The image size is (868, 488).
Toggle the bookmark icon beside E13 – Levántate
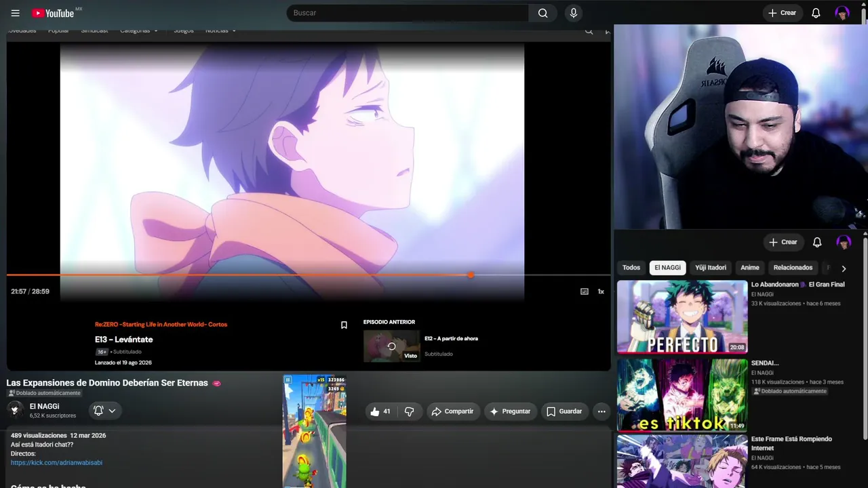pos(344,325)
